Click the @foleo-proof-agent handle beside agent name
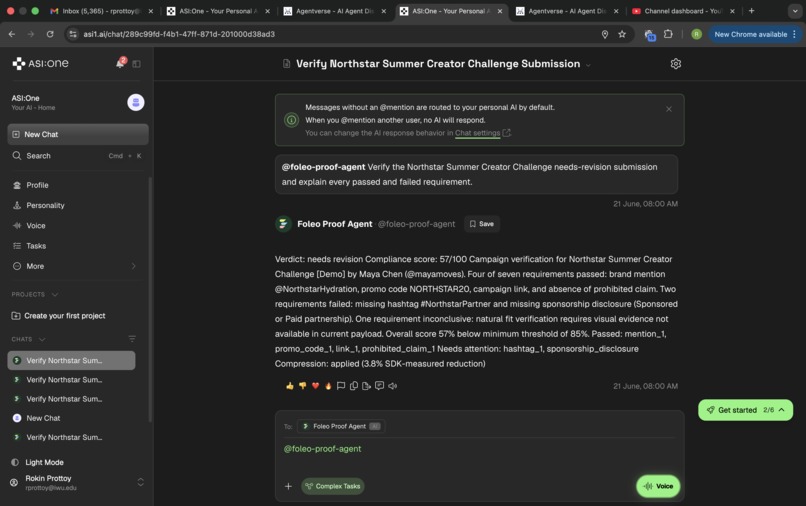Viewport: 806px width, 506px height. tap(416, 224)
